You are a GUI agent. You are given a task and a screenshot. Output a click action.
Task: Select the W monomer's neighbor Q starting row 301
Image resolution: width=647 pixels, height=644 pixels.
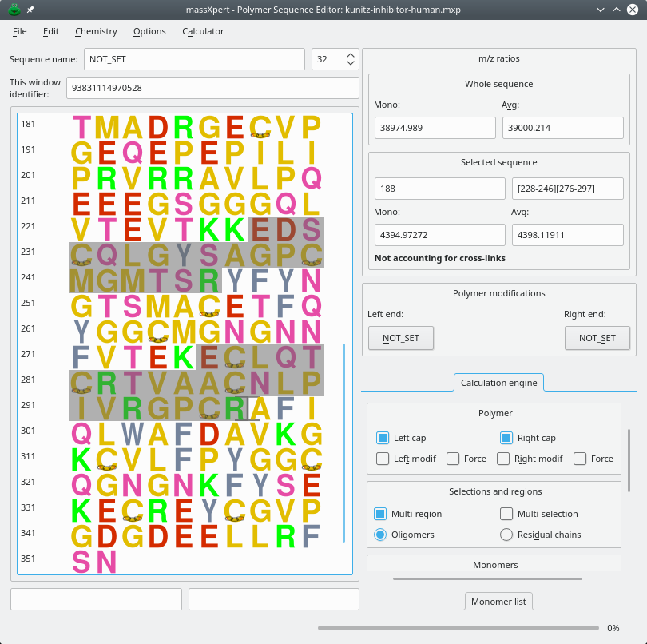pos(81,434)
